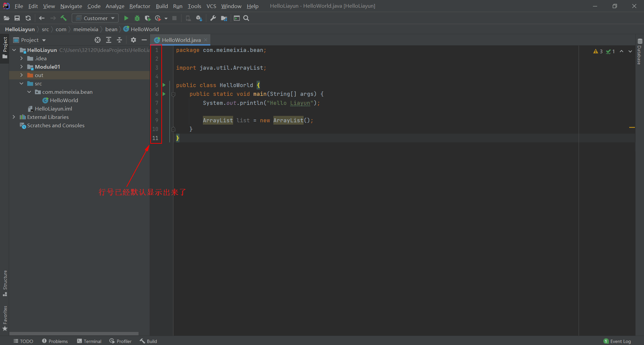Expand the Module01 folder

click(21, 67)
